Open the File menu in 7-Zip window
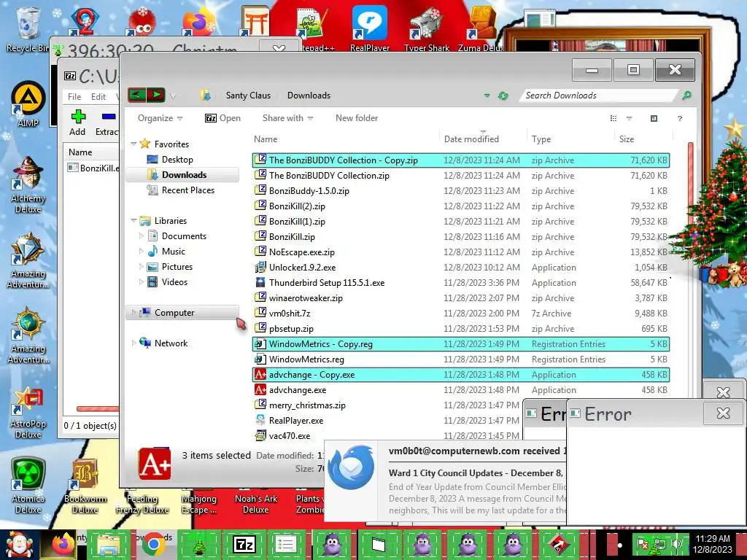Image resolution: width=747 pixels, height=560 pixels. point(74,97)
